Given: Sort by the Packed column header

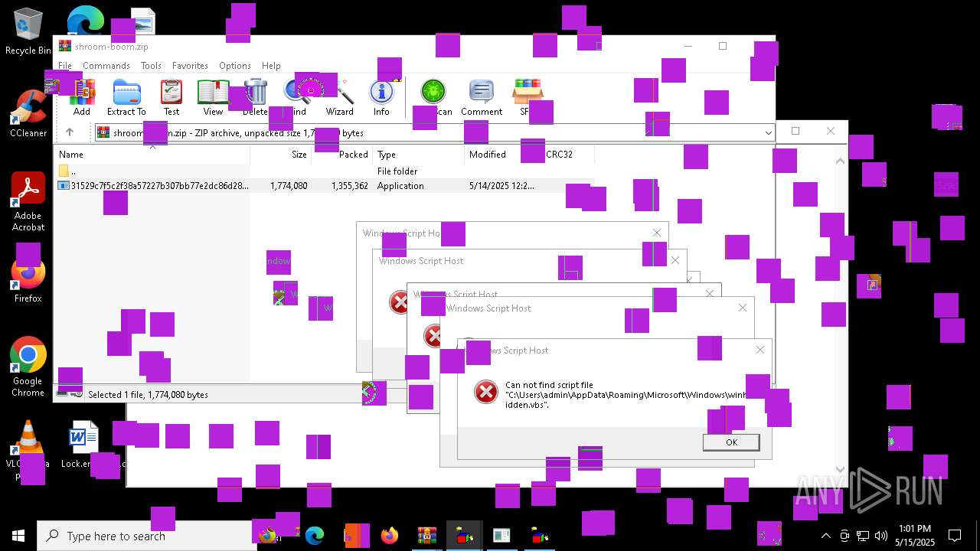Looking at the screenshot, I should click(341, 154).
